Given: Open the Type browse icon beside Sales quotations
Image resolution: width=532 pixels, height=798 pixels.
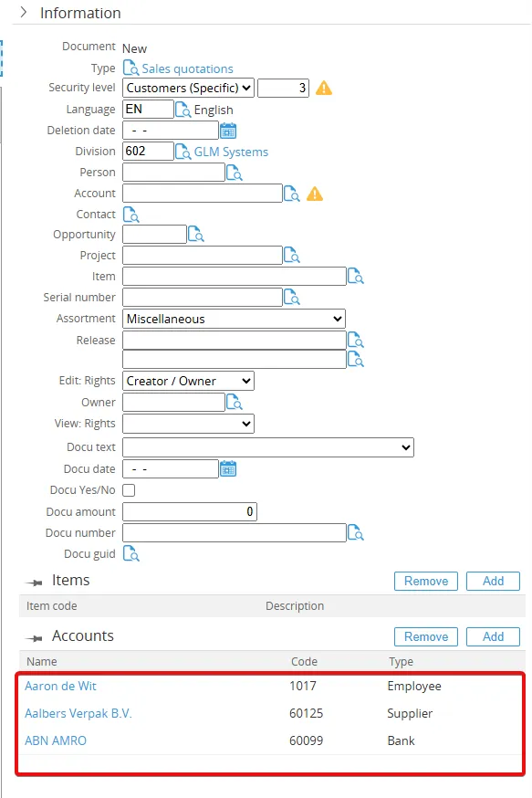Looking at the screenshot, I should pyautogui.click(x=131, y=68).
